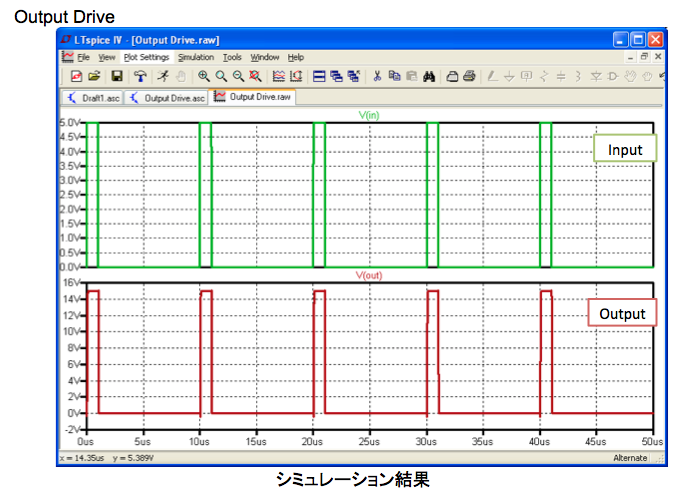This screenshot has width=696, height=495.
Task: Open the File menu
Action: [x=83, y=57]
